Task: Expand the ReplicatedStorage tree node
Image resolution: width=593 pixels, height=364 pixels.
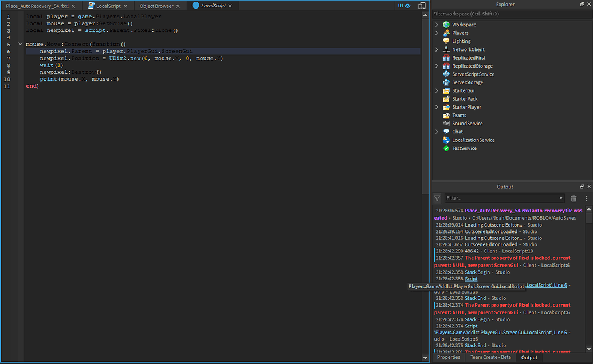Action: tap(437, 66)
